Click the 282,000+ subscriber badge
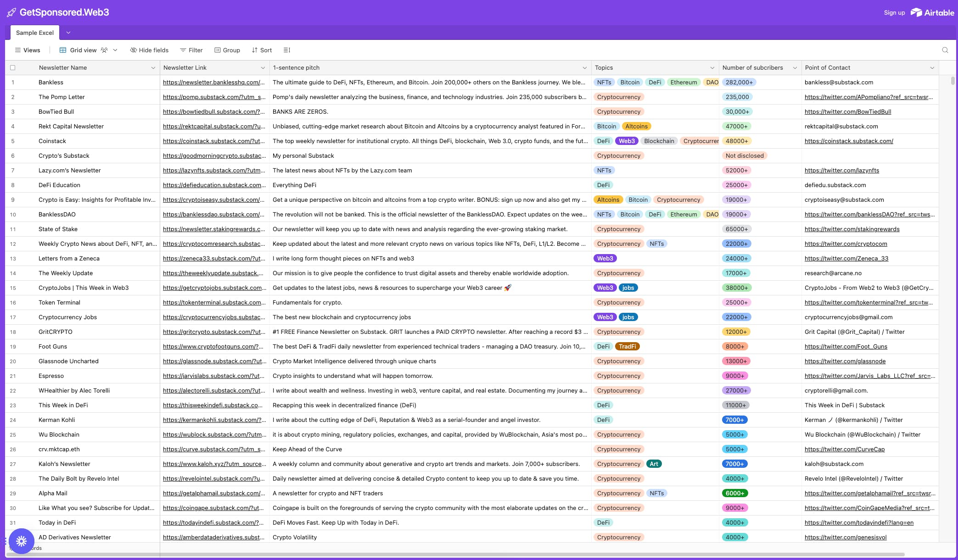The image size is (958, 560). [739, 83]
